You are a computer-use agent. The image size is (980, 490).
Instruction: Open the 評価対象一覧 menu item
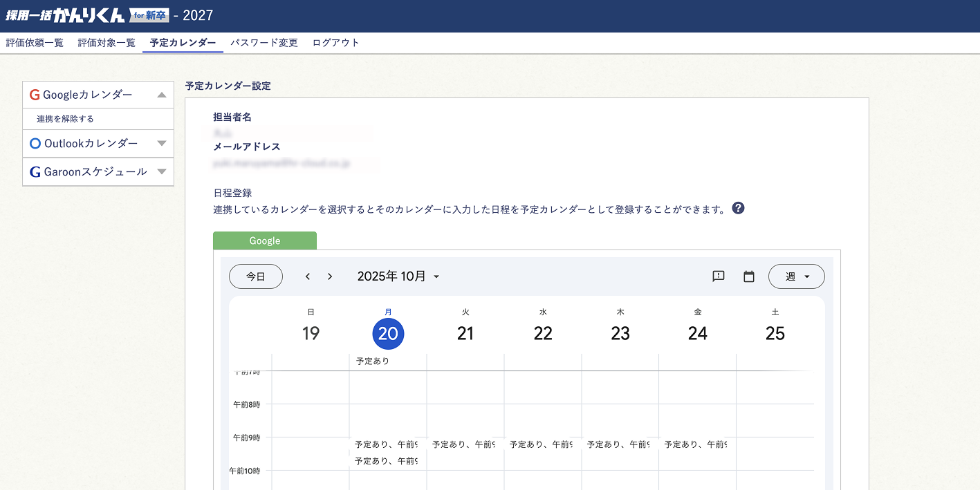pos(107,41)
